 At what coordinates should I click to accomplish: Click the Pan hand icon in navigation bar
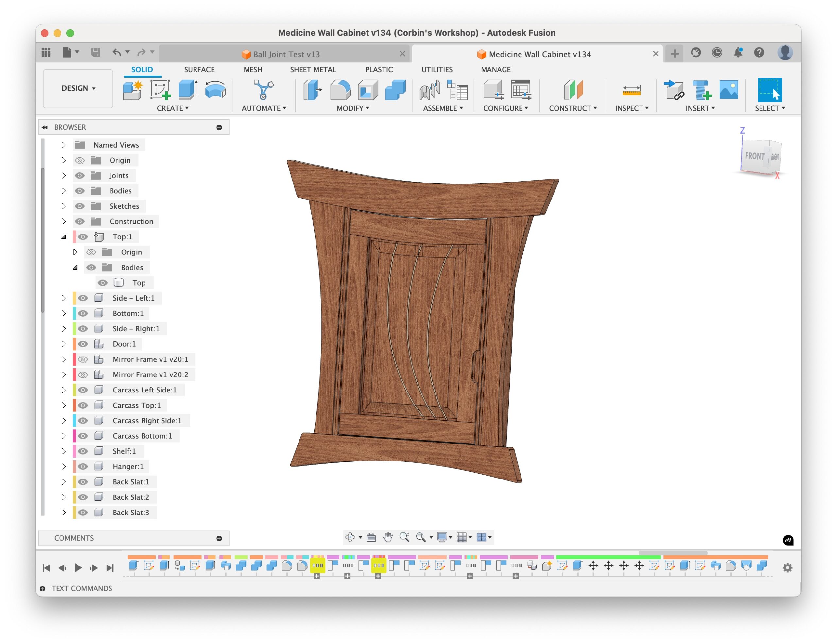(388, 537)
